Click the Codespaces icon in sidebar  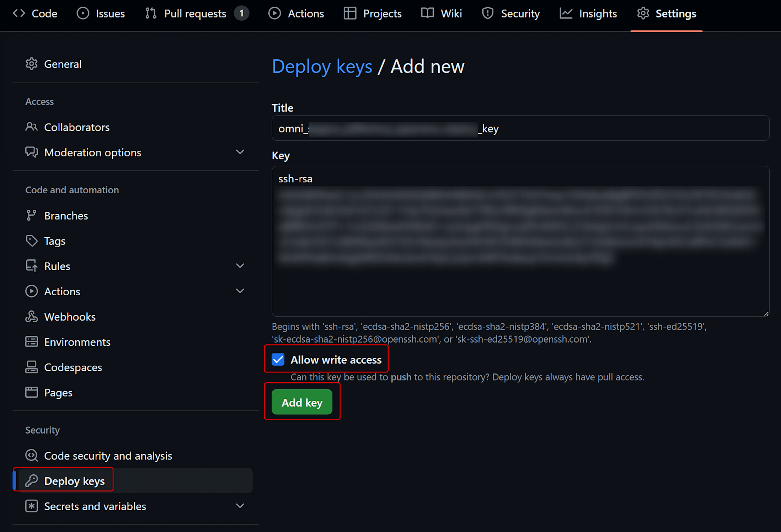pyautogui.click(x=31, y=367)
